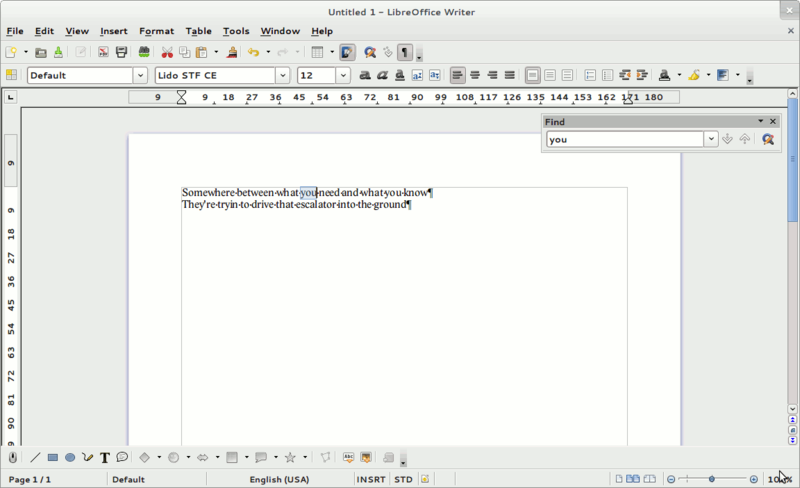The height and width of the screenshot is (488, 800).
Task: Toggle INSRT insert mode in status bar
Action: point(371,479)
